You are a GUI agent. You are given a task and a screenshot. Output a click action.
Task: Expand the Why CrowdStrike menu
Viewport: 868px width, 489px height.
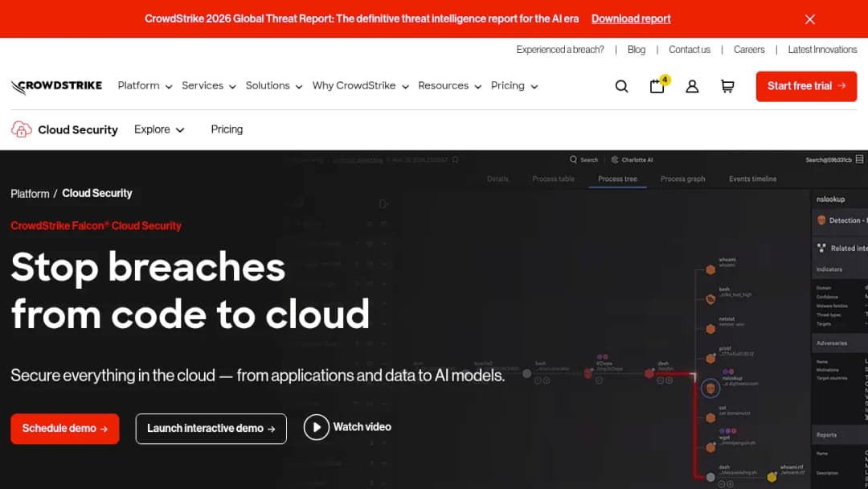click(360, 86)
